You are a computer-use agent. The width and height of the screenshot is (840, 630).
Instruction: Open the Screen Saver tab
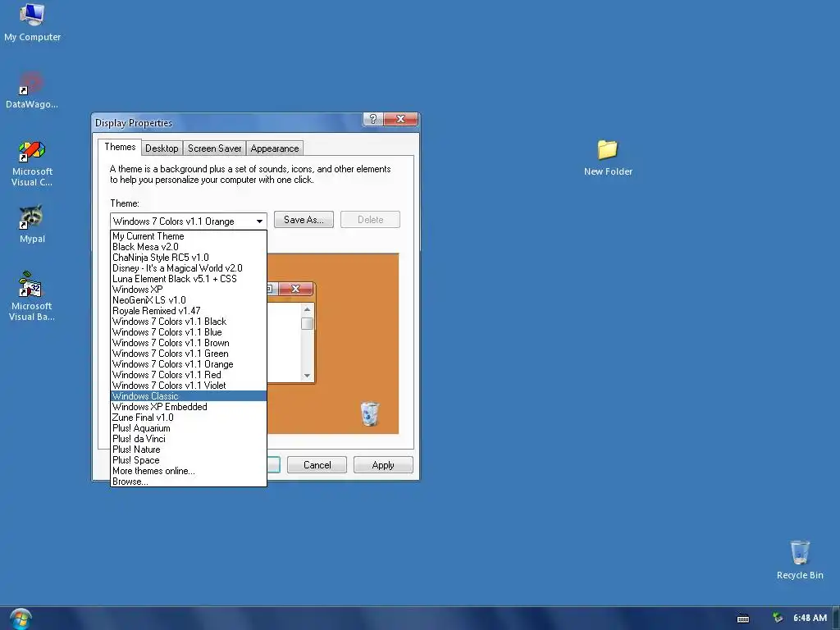point(214,148)
